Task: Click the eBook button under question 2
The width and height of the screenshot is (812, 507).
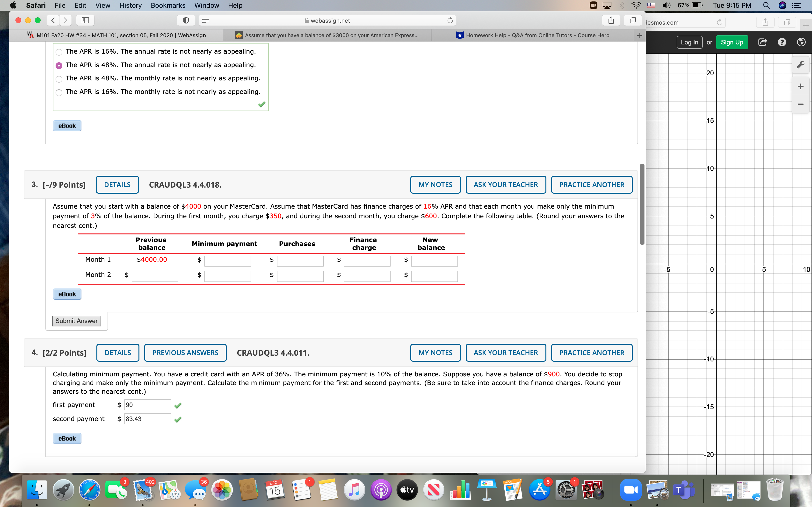Action: coord(67,126)
